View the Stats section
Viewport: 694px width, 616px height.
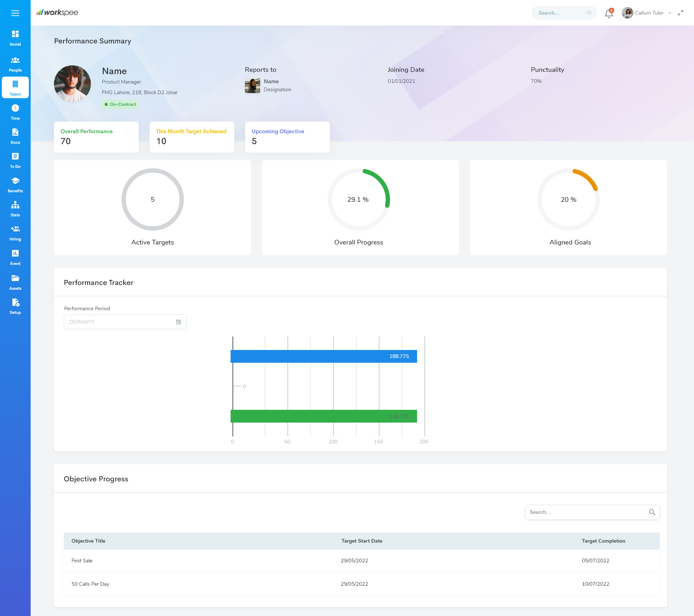15,208
